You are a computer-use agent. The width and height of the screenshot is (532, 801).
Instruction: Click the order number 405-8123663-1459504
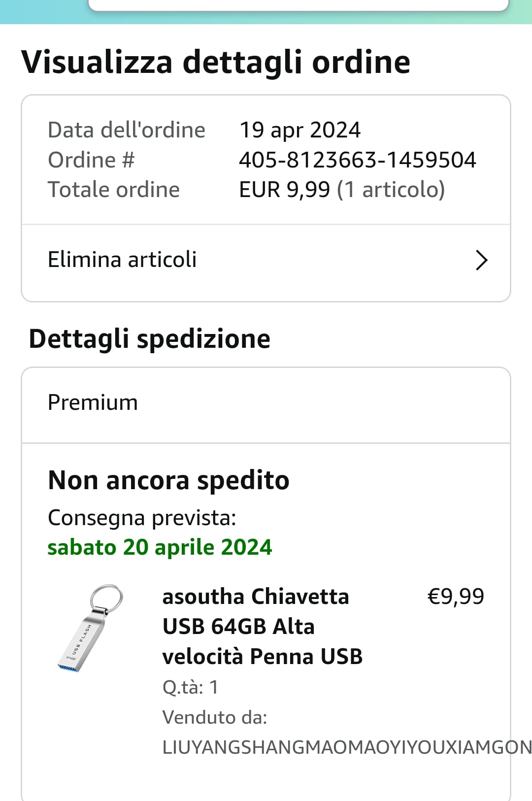point(357,160)
